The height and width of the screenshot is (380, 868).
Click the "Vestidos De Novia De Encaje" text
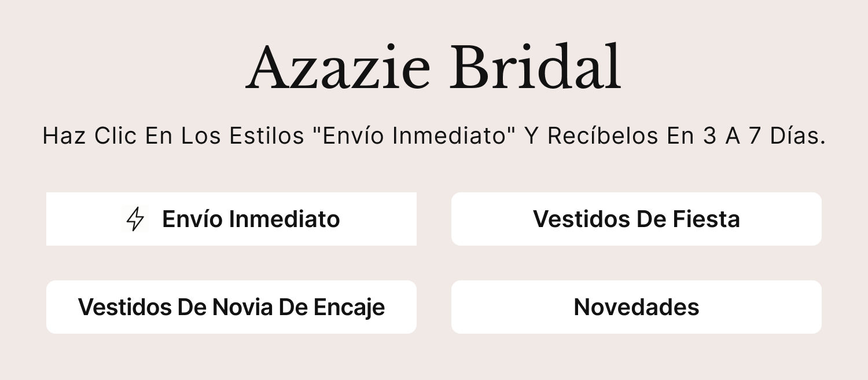click(x=231, y=307)
